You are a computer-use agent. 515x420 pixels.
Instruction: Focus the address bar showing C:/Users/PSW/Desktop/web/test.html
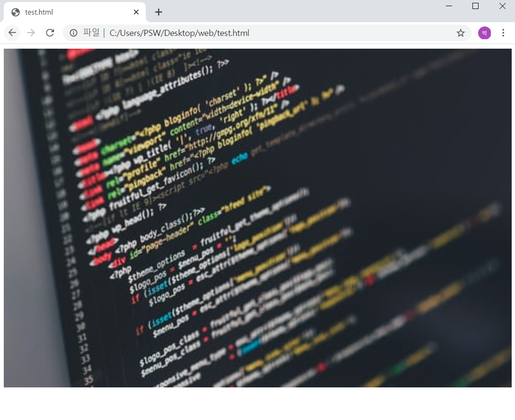coord(267,33)
